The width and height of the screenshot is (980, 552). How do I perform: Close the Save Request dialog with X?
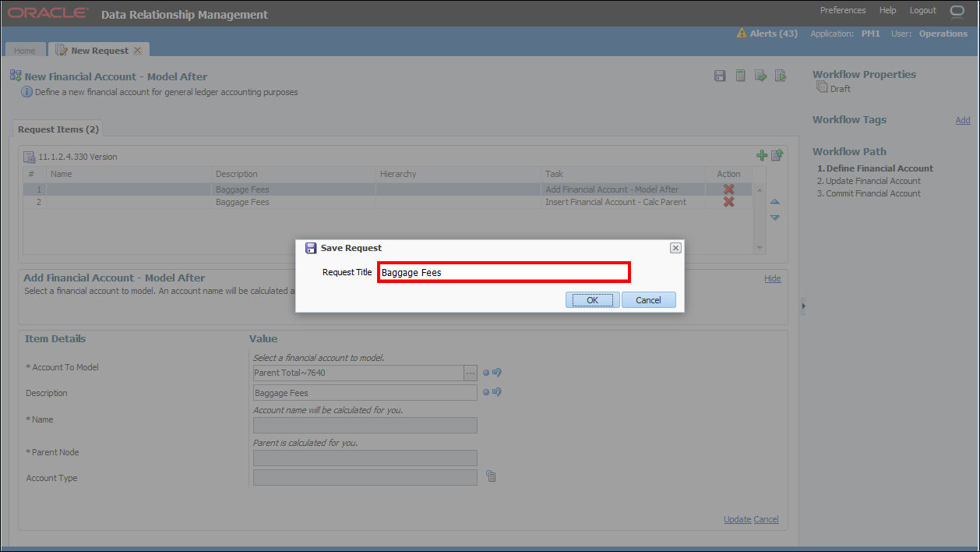click(x=675, y=248)
